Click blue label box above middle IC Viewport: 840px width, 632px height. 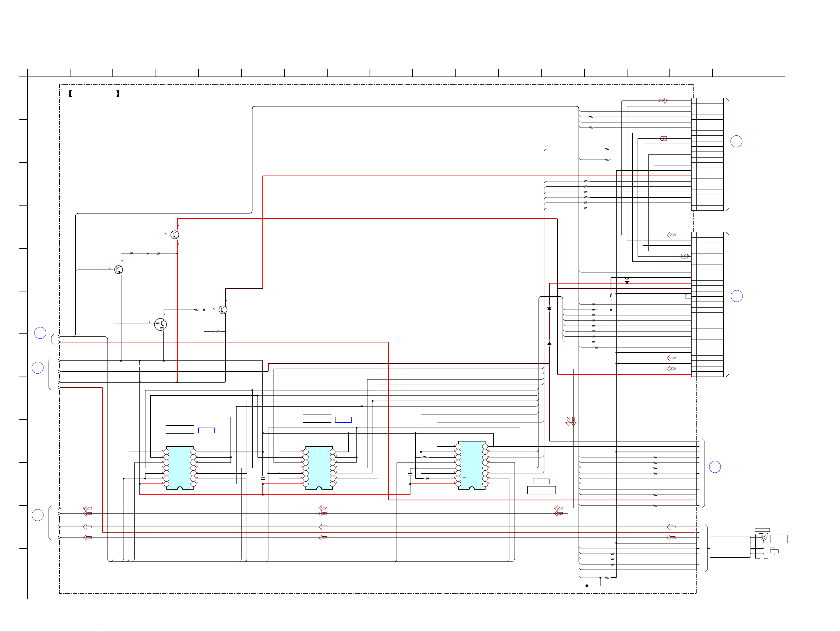(x=343, y=420)
